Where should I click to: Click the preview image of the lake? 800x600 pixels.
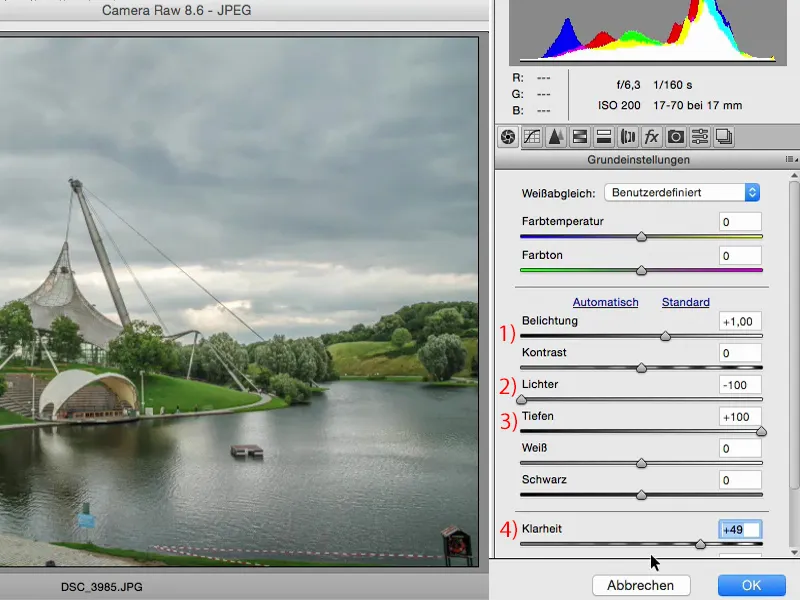click(239, 301)
